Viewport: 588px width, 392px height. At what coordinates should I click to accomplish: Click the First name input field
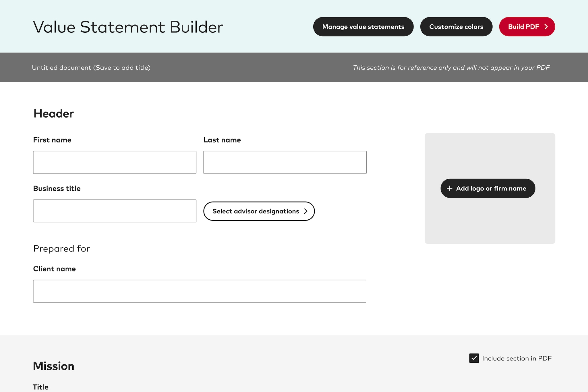(115, 162)
